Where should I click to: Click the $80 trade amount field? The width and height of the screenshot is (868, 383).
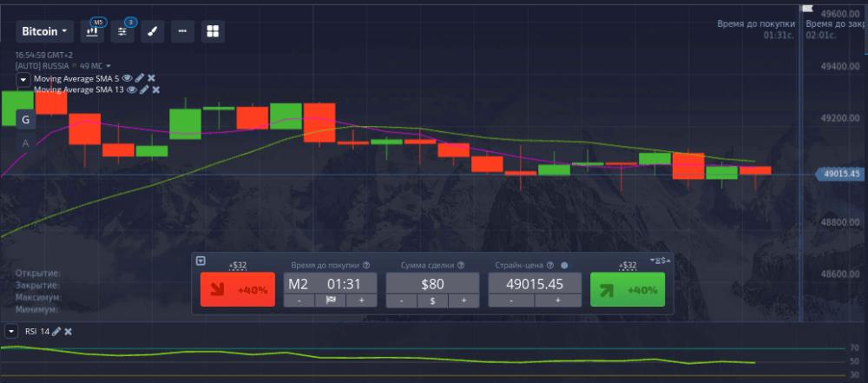[432, 283]
